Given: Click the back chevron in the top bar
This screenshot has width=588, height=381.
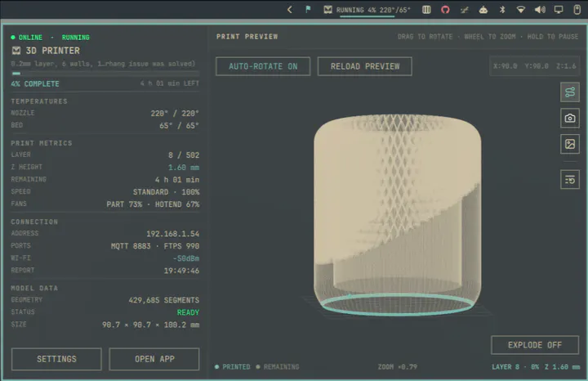Looking at the screenshot, I should (289, 10).
